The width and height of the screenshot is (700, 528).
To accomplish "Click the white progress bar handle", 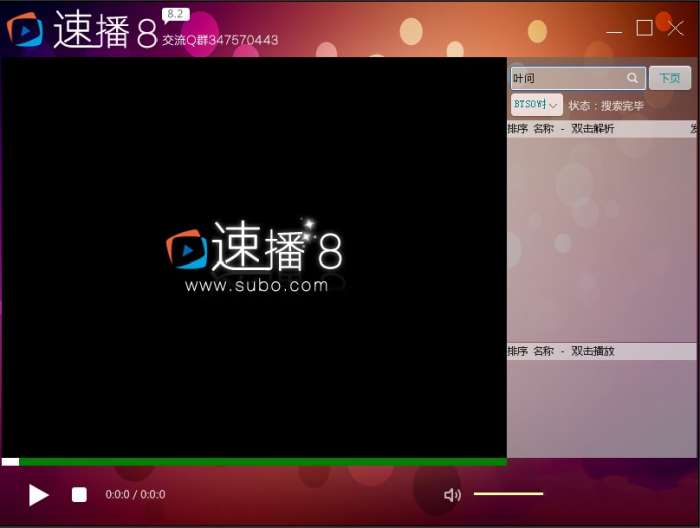I will tap(10, 462).
